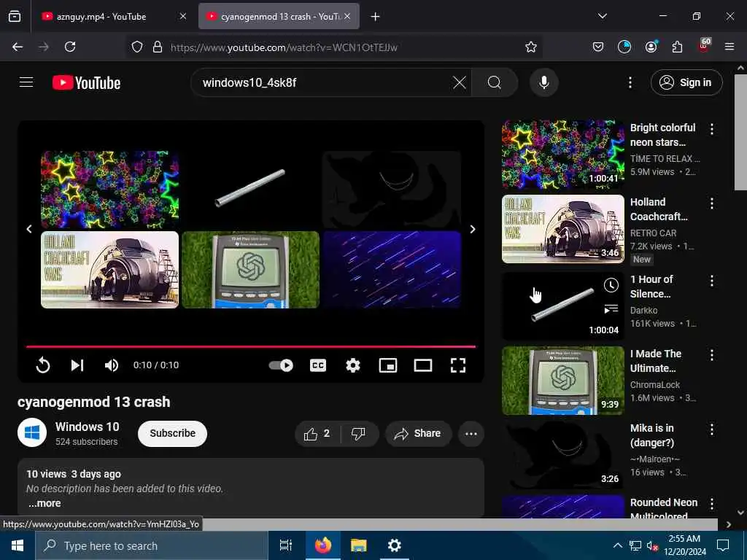Open more actions ellipsis next to Share

[x=471, y=433]
